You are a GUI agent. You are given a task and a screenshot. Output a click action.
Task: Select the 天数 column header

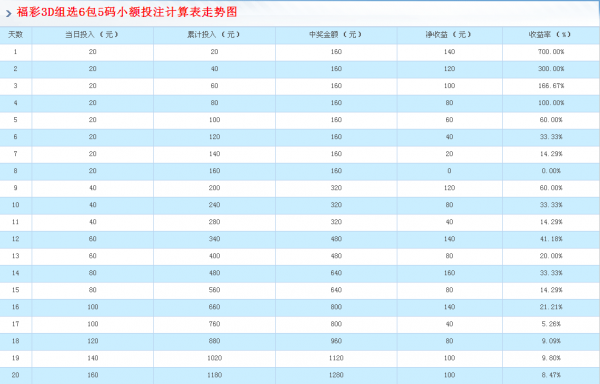(16, 35)
